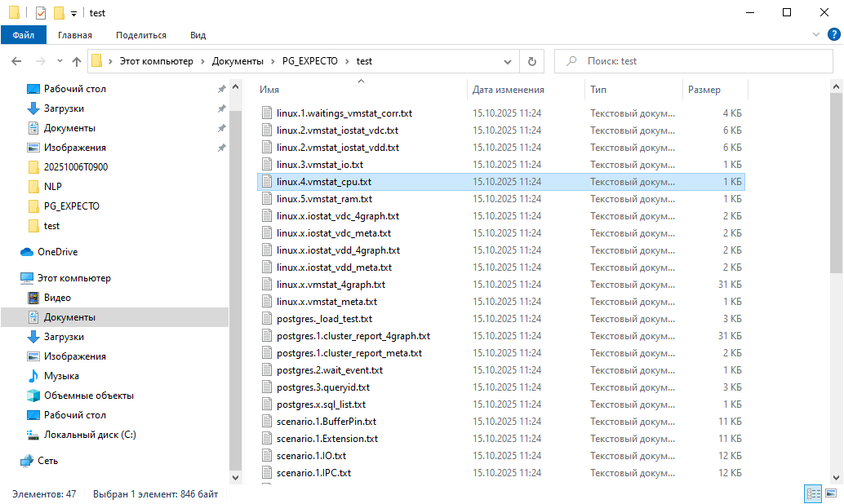Click the navigation pane scroll-down arrow

click(x=235, y=476)
